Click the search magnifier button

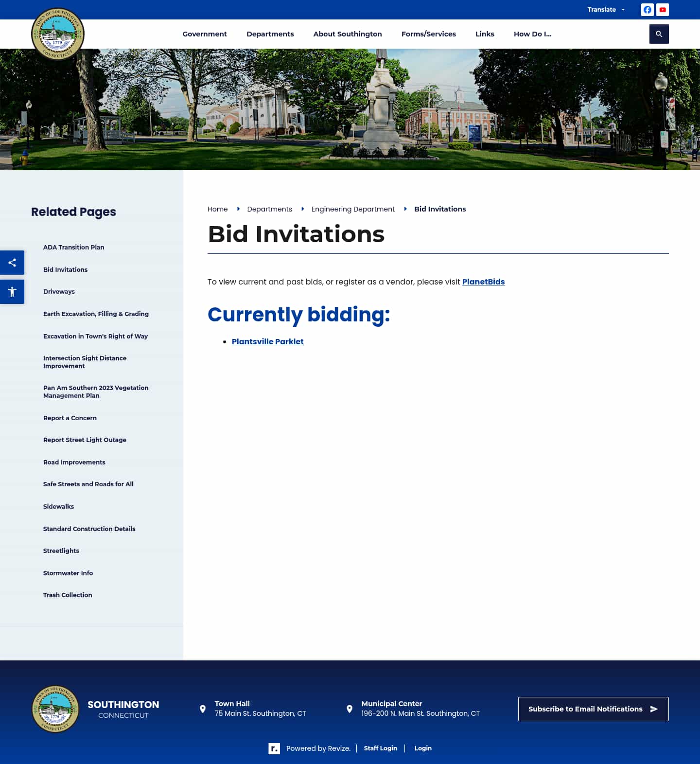pyautogui.click(x=659, y=34)
